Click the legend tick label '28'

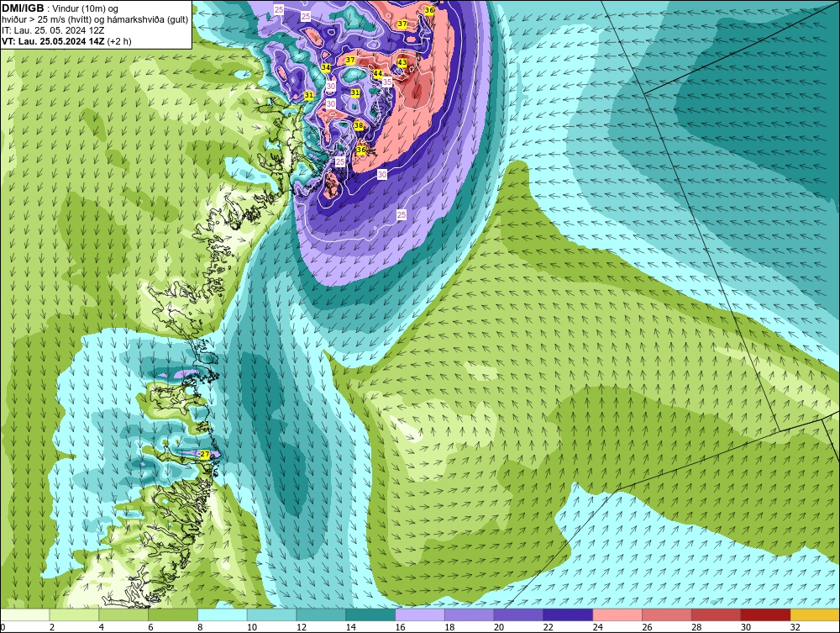point(696,627)
